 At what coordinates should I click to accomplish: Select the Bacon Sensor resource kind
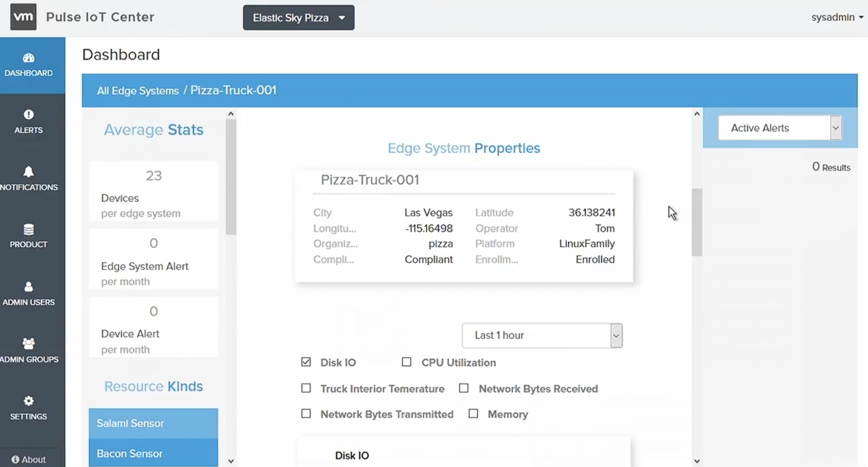153,453
